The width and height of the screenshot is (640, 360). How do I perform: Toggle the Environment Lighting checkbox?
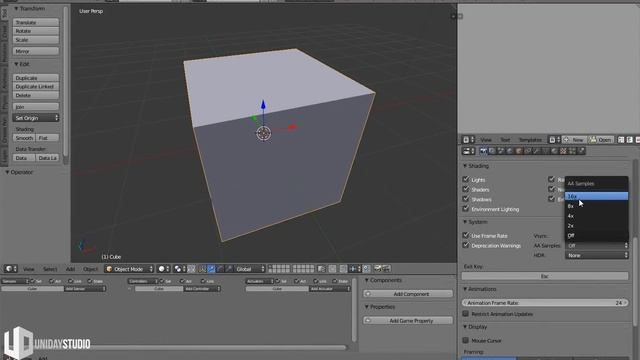(466, 209)
